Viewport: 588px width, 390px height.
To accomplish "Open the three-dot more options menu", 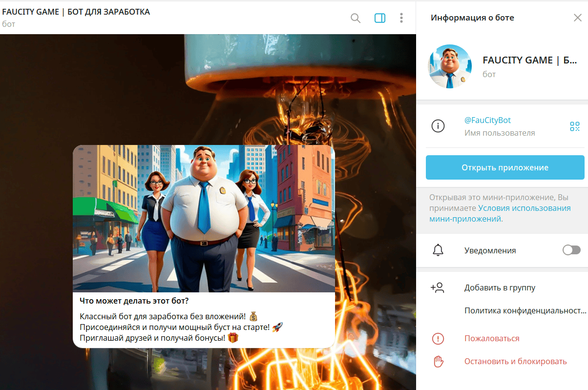I will pos(401,18).
